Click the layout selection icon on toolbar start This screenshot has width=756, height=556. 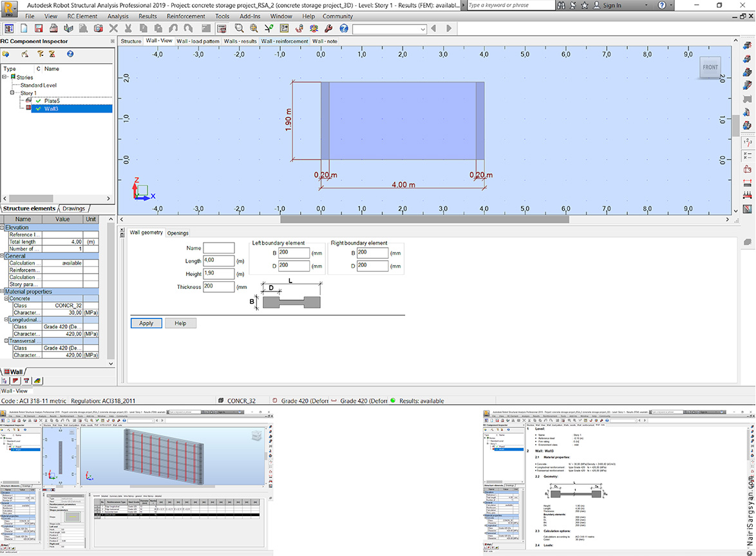8,28
